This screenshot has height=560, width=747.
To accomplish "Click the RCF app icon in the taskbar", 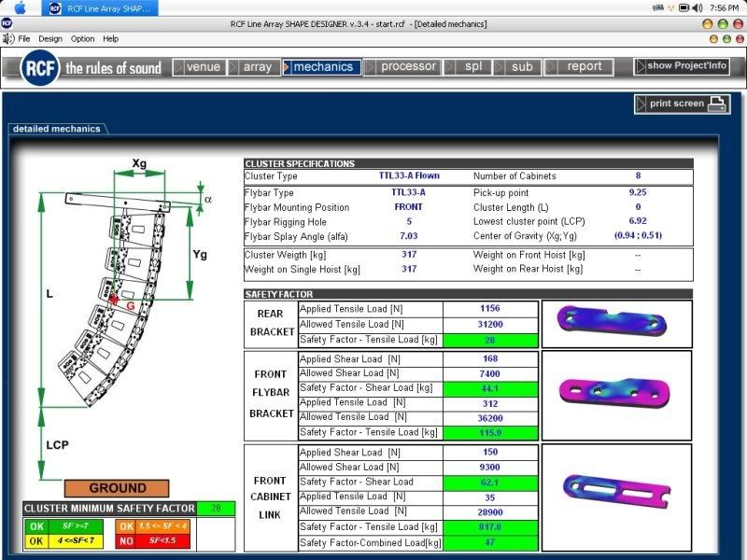I will 55,8.
